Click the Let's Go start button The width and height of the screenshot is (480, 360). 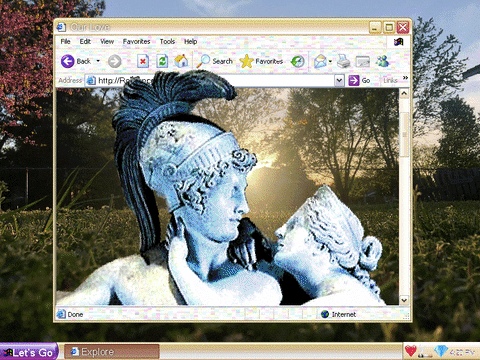pyautogui.click(x=29, y=352)
